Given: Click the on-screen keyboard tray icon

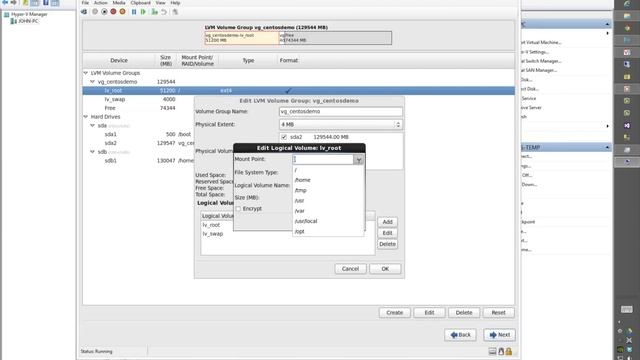Looking at the screenshot, I should [x=627, y=309].
